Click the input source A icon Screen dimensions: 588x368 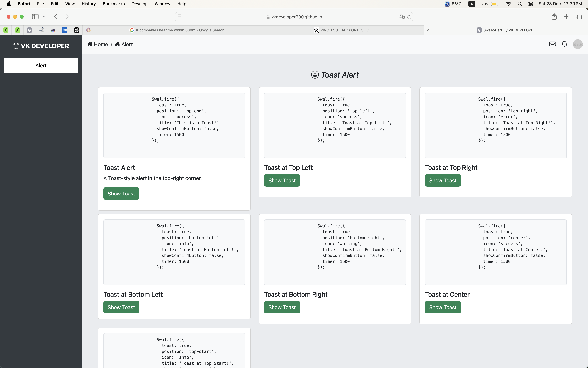[x=472, y=4]
